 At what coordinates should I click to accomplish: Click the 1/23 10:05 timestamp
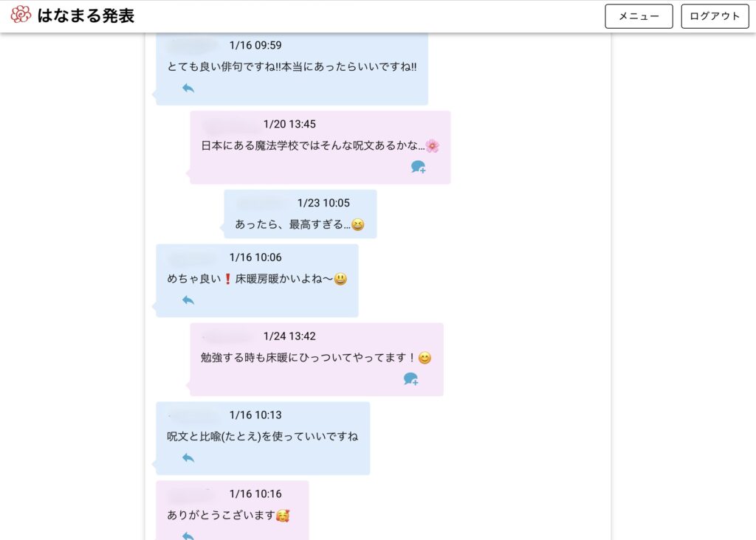(323, 203)
